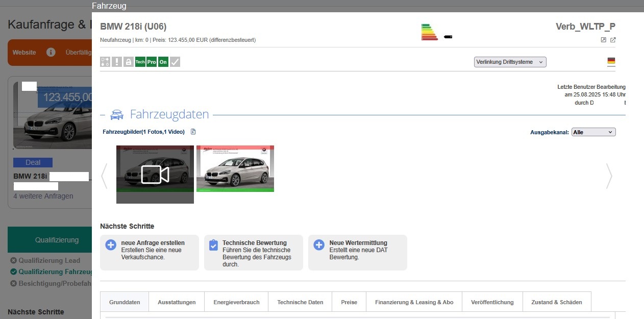Click the clipboard icon on Technische Bewertung
Image resolution: width=644 pixels, height=319 pixels.
(x=214, y=245)
